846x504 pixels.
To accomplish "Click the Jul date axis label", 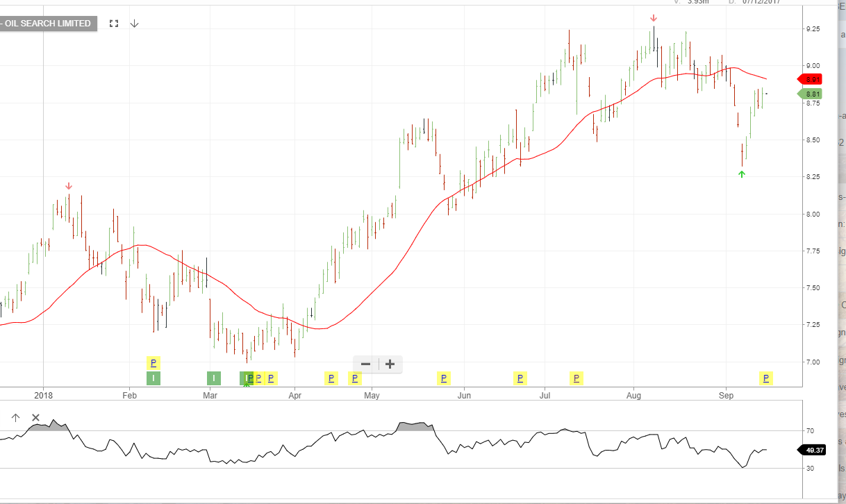I will click(x=545, y=395).
